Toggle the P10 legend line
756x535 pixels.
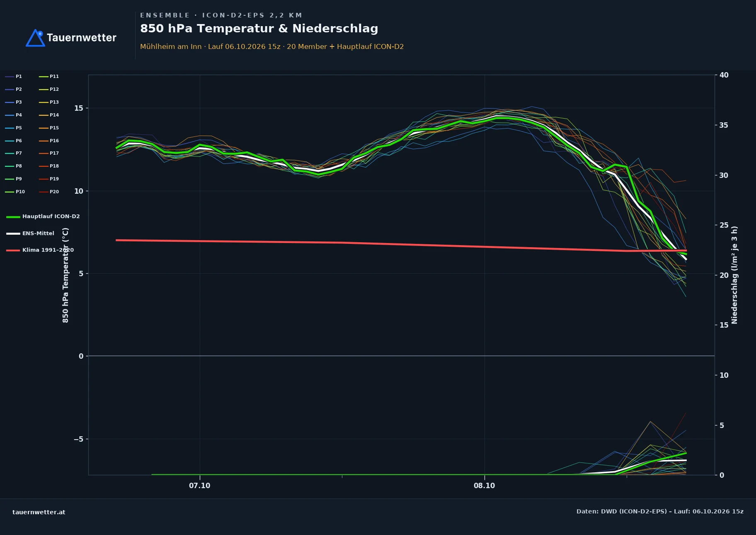click(x=15, y=192)
